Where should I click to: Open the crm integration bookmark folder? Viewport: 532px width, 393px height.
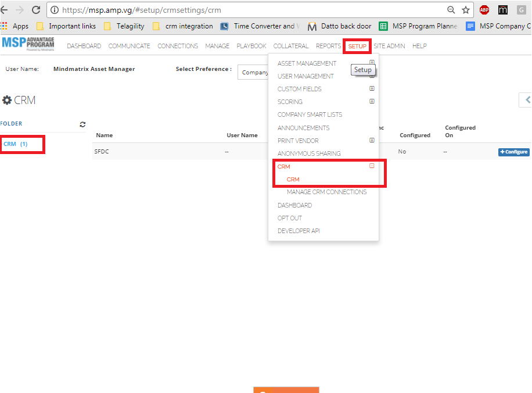click(x=183, y=26)
